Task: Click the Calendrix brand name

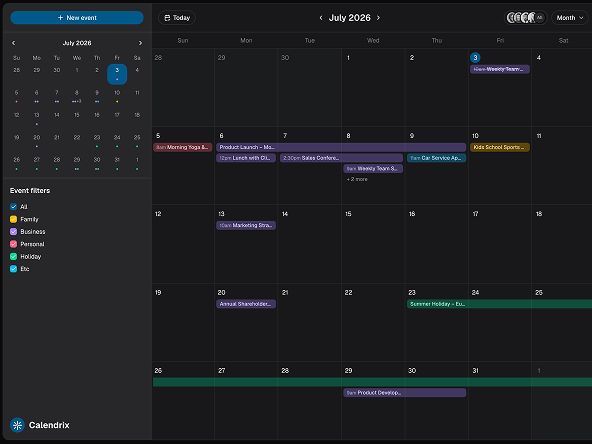Action: (49, 425)
